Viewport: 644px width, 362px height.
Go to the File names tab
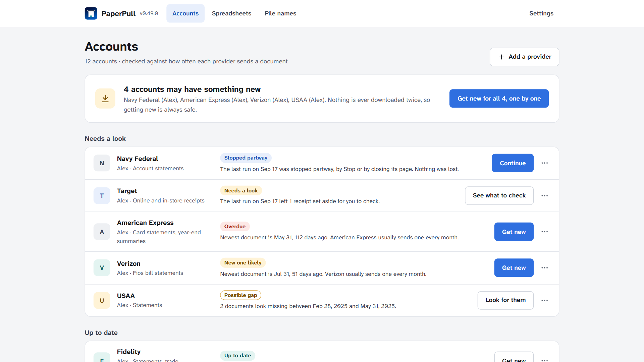[280, 13]
